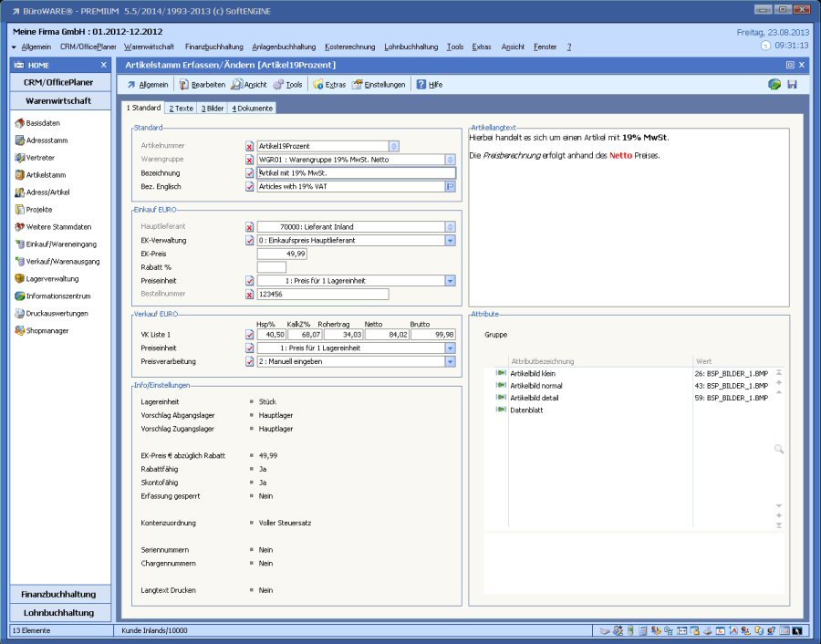Screen dimensions: 821x644
Task: Open Adress/Artikel in the sidebar
Action: [x=42, y=192]
